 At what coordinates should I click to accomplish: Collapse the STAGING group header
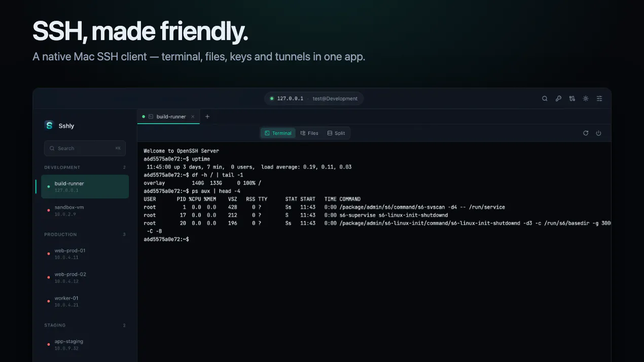[85, 325]
